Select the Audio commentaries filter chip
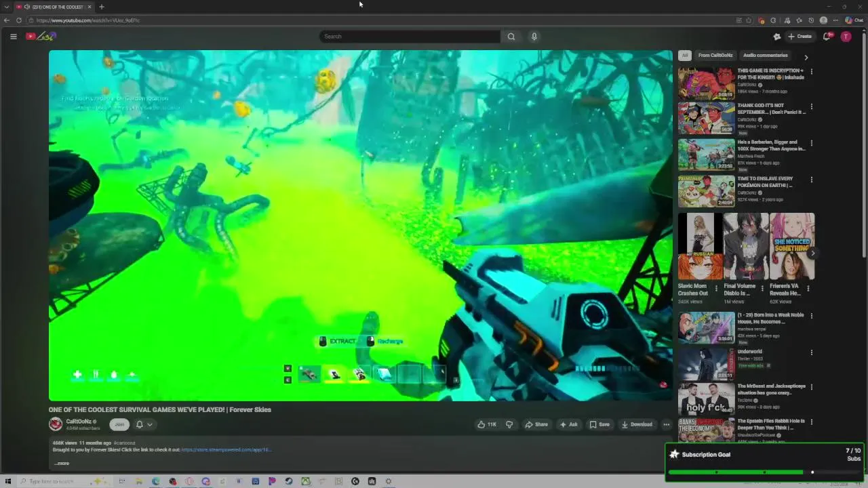868x488 pixels. [x=766, y=56]
